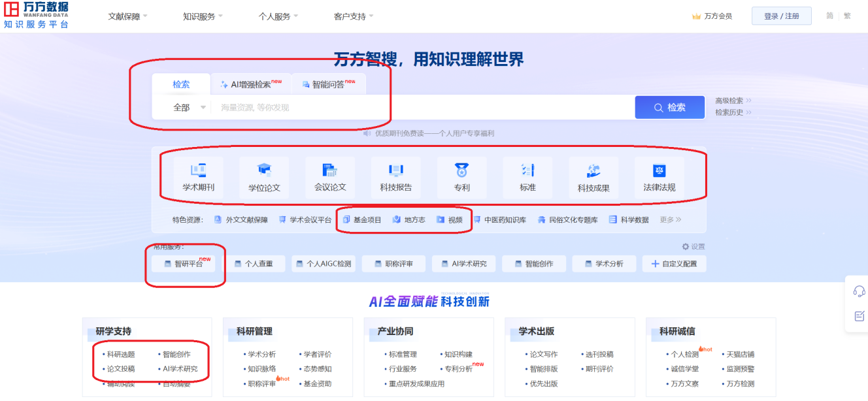Open the 学术分析 service button
This screenshot has width=868, height=401.
coord(604,264)
